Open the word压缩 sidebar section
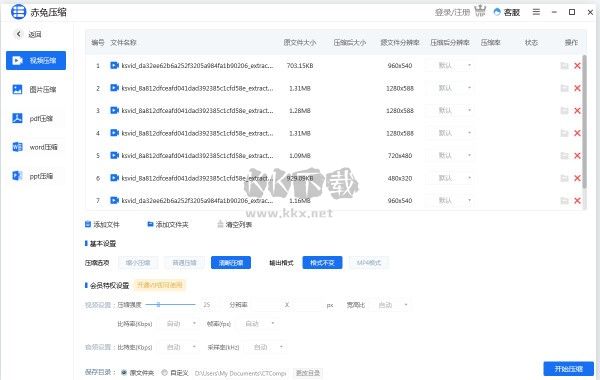 point(36,147)
